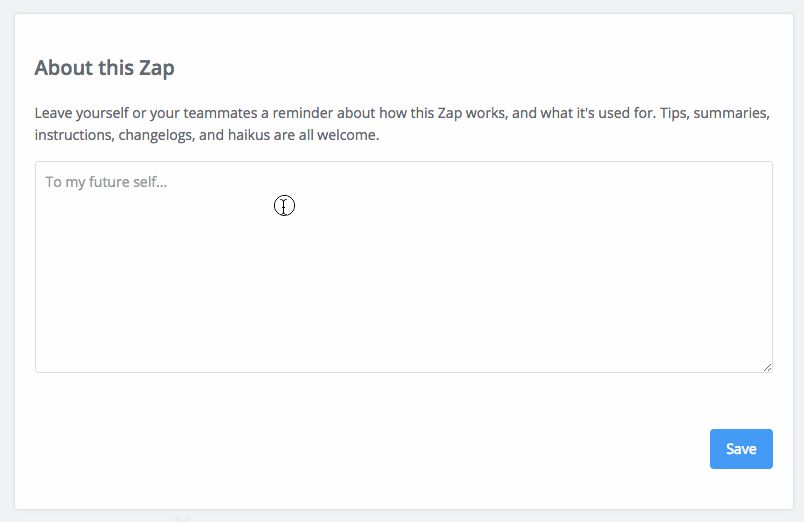Click the placeholder text "To my future self..."
This screenshot has height=522, width=804.
pos(105,182)
